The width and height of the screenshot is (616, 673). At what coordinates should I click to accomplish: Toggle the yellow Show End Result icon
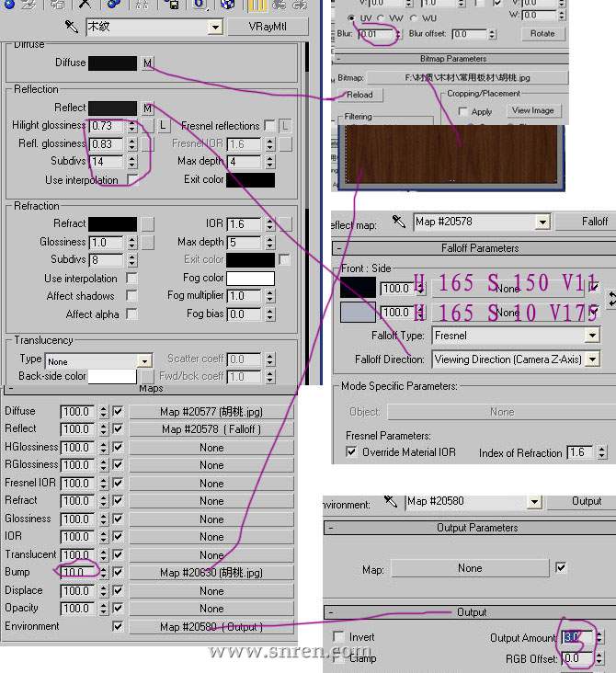point(257,5)
